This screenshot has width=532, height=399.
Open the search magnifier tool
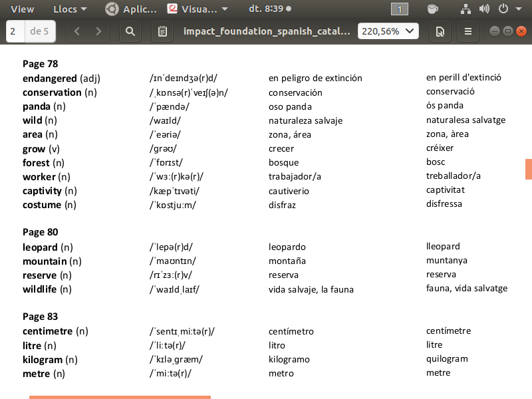130,31
